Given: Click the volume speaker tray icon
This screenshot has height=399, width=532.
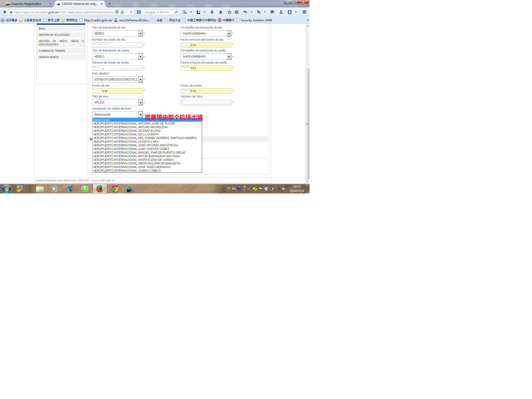Looking at the screenshot, I should click(x=284, y=189).
